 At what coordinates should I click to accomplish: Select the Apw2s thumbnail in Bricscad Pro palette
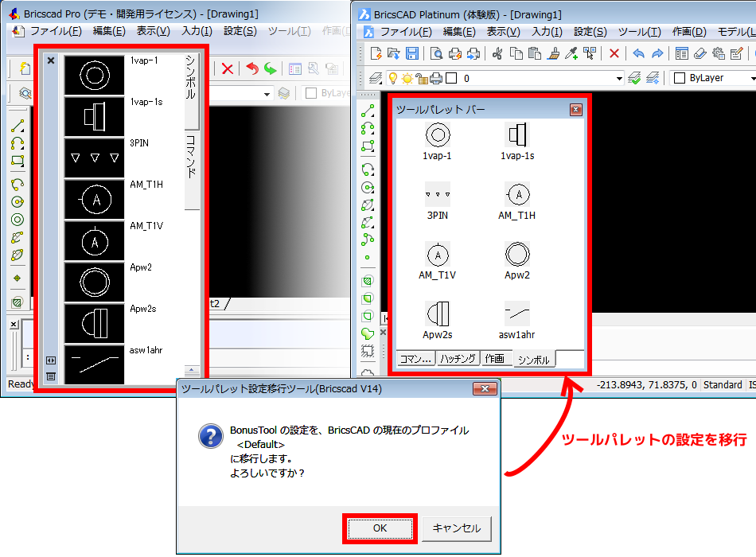point(95,323)
